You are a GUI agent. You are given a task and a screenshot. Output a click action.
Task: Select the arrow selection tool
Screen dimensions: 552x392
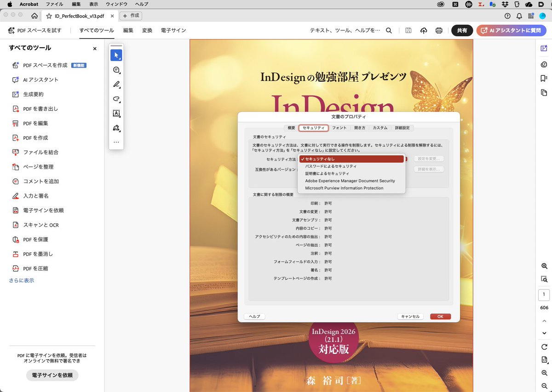click(x=116, y=55)
